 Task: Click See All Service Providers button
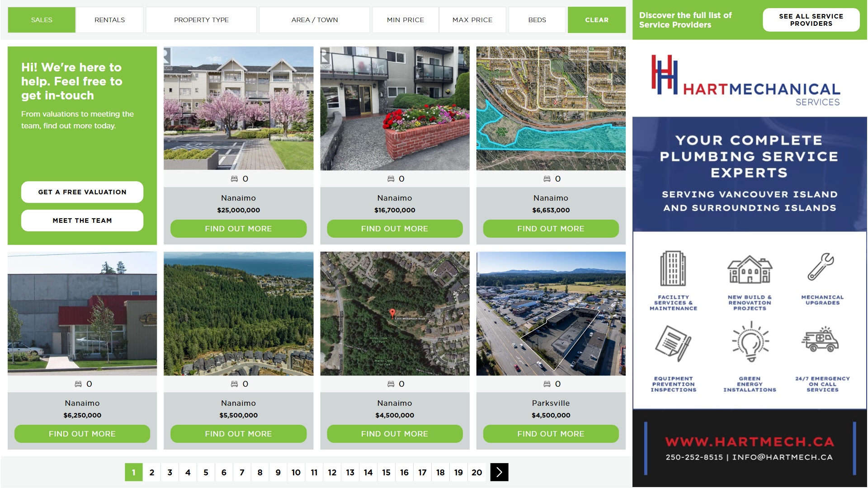click(811, 20)
